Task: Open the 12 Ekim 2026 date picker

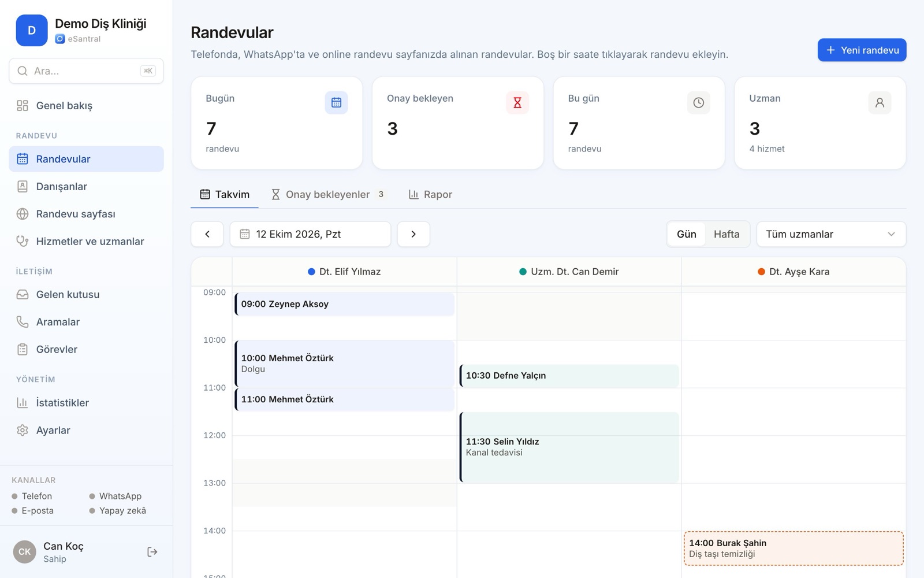Action: (310, 234)
